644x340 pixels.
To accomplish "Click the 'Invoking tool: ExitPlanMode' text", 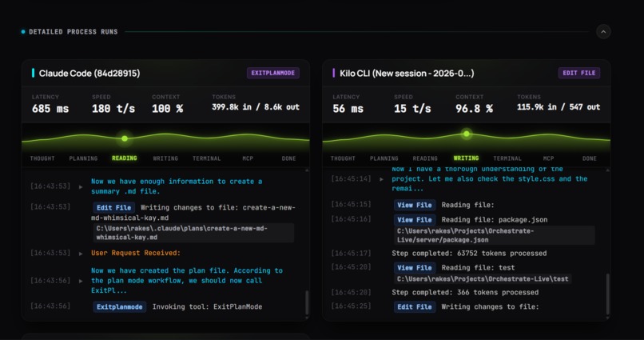I will [x=207, y=306].
